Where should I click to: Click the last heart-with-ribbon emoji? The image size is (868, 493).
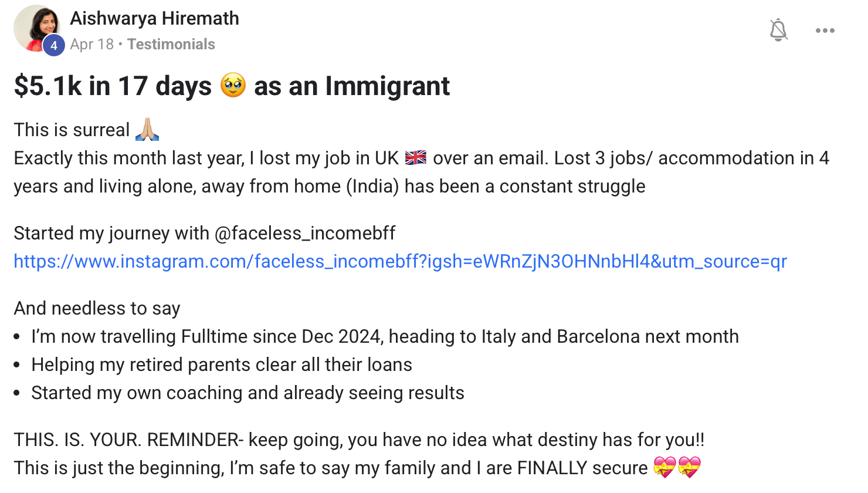[x=689, y=468]
